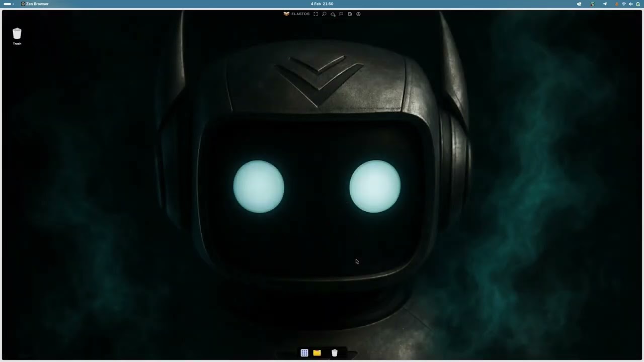Click the muted speaker volume icon
Screen dimensions: 644x362
click(631, 4)
